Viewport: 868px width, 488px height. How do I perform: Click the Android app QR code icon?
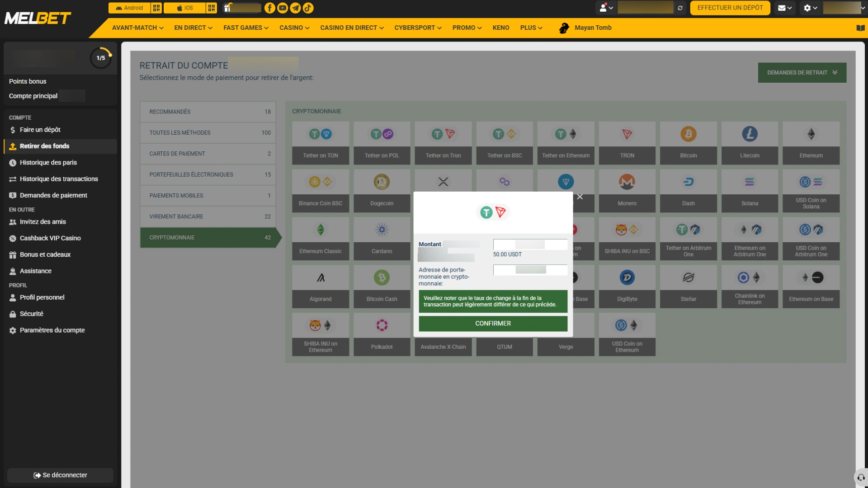pos(156,8)
